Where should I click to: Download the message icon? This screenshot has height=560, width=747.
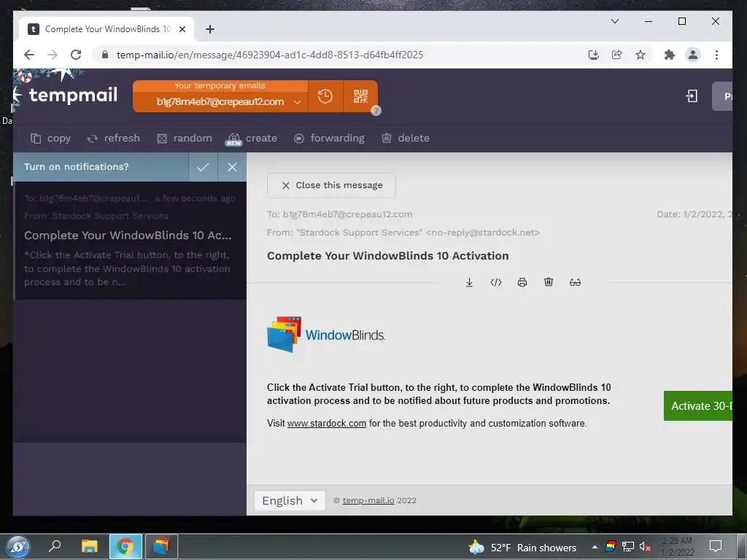click(469, 282)
